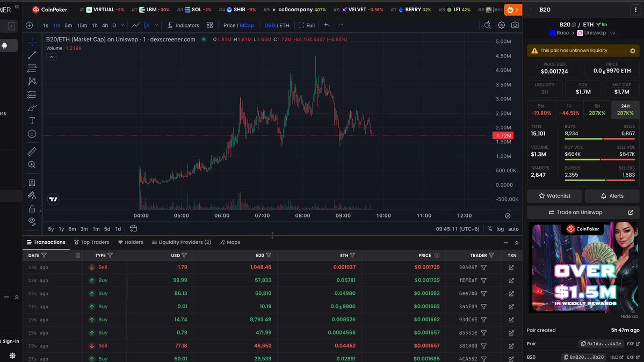Undo the last chart action

tap(327, 25)
